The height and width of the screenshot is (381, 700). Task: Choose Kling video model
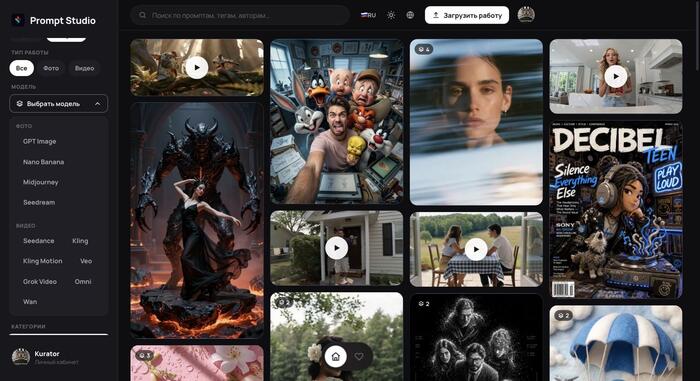tap(80, 241)
